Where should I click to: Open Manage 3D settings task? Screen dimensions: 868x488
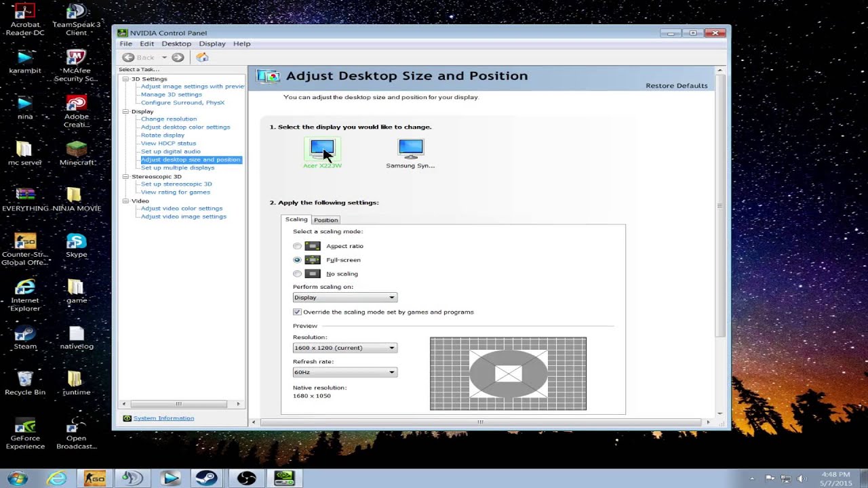(x=172, y=94)
